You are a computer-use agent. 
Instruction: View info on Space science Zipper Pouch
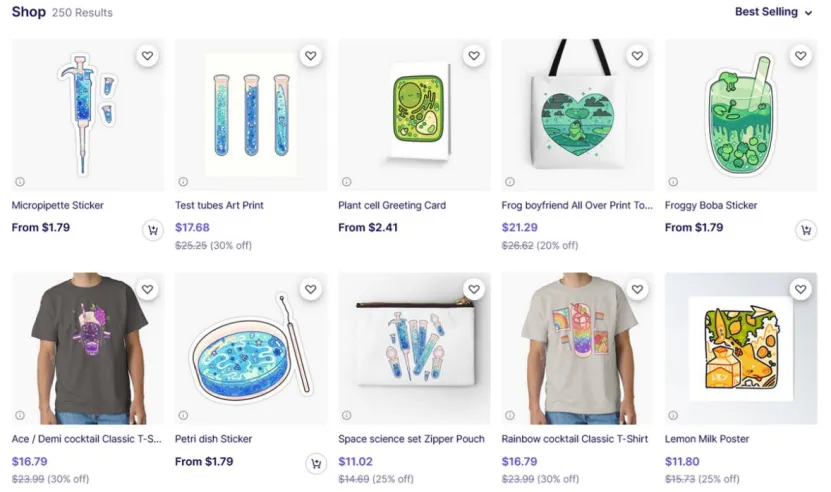click(x=347, y=415)
